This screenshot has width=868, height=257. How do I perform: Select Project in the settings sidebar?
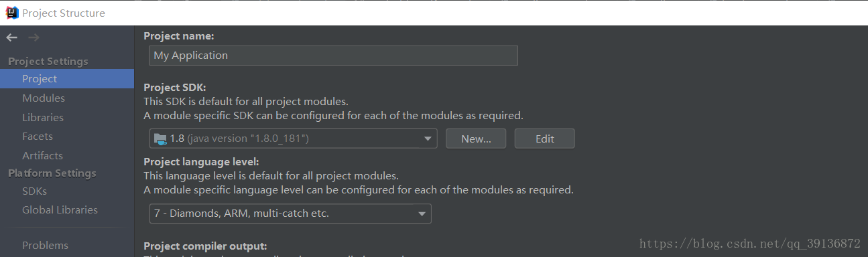(x=67, y=79)
